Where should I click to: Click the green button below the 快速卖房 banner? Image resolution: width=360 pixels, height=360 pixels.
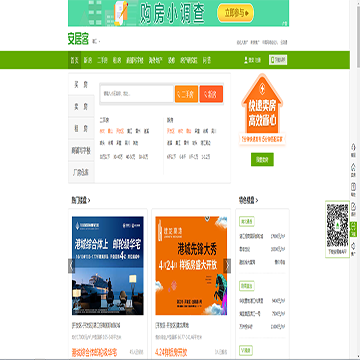[x=262, y=159]
